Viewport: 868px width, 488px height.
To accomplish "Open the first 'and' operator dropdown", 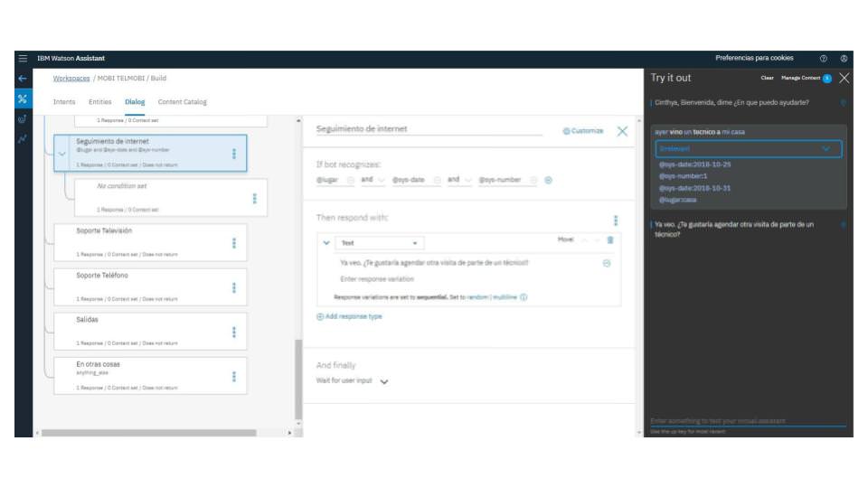I will (x=373, y=180).
